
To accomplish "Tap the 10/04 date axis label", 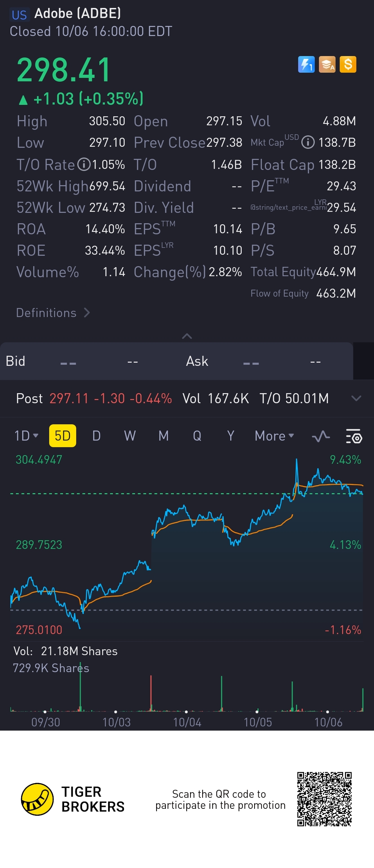I will point(187,722).
